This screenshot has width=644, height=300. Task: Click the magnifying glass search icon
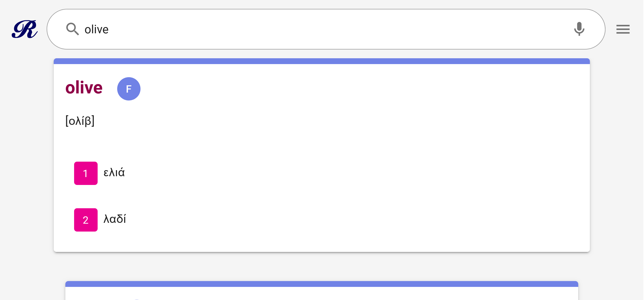[x=72, y=29]
